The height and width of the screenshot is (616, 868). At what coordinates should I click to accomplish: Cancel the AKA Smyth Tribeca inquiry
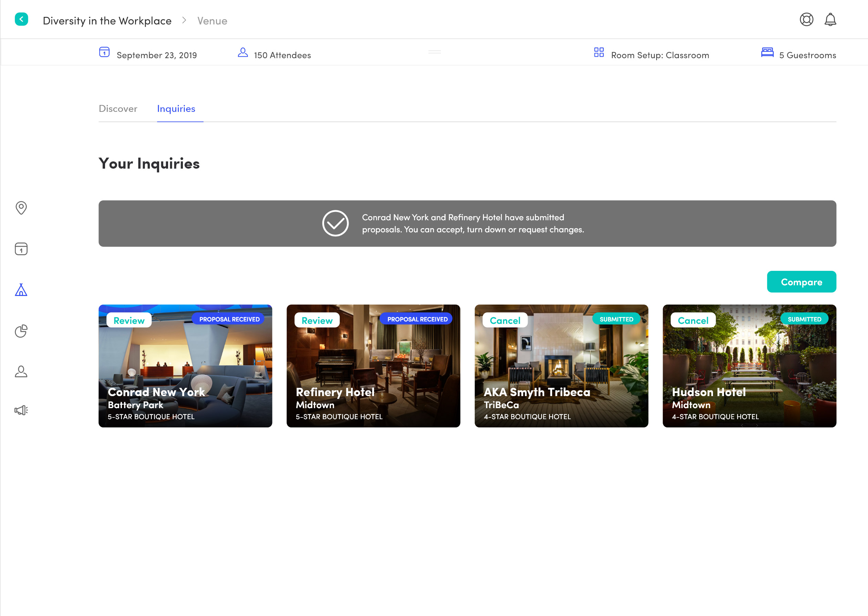505,320
